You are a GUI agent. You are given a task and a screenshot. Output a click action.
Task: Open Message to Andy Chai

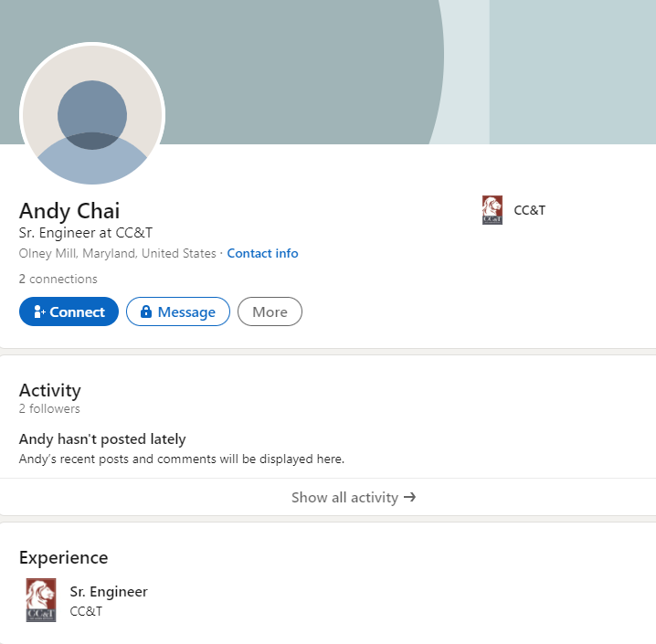[x=178, y=311]
